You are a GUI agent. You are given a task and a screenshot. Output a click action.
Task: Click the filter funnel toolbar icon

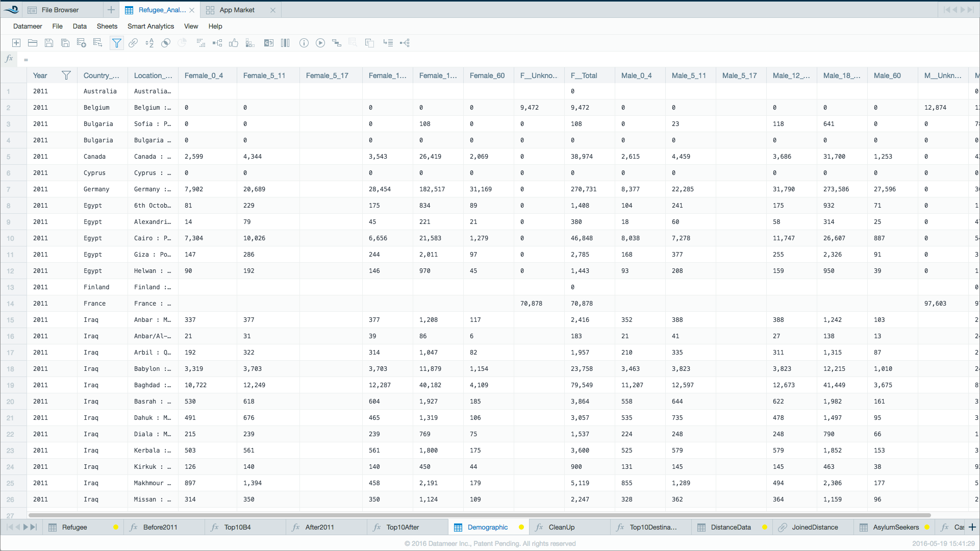[x=117, y=43]
